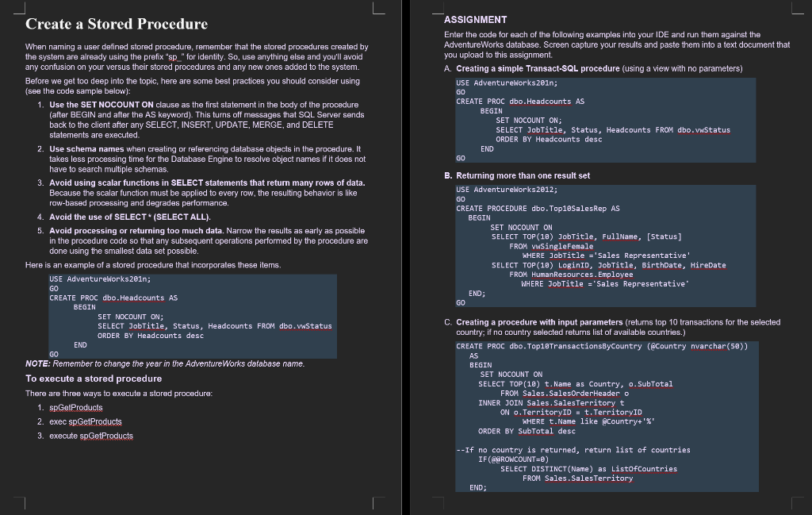The height and width of the screenshot is (515, 812).
Task: Click "dbo.vwStatus" in section A code
Action: [x=704, y=130]
